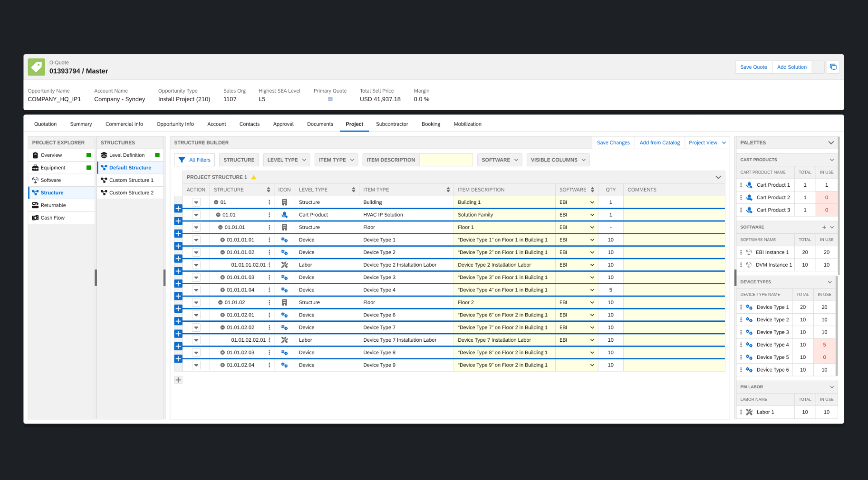868x480 pixels.
Task: Click the drag handle for Cart Product 1
Action: click(x=741, y=185)
